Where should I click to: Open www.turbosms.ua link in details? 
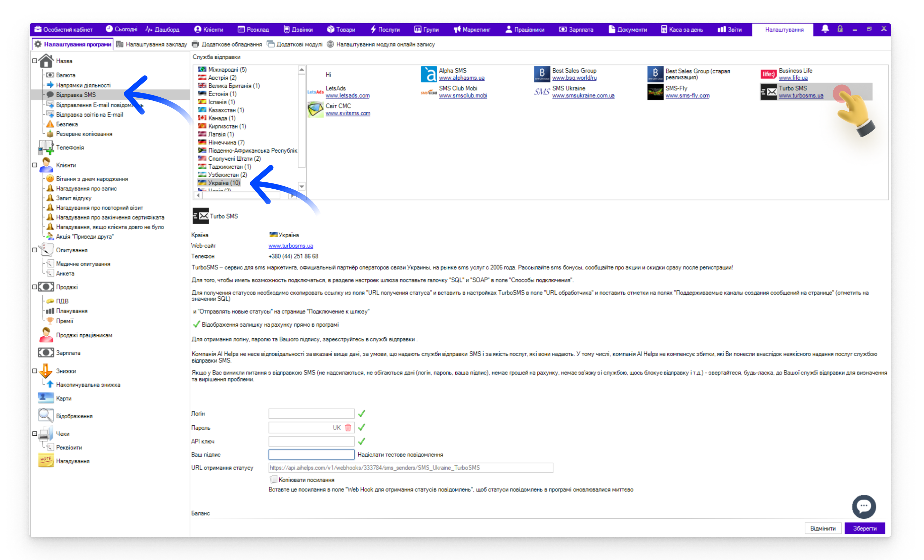click(290, 246)
